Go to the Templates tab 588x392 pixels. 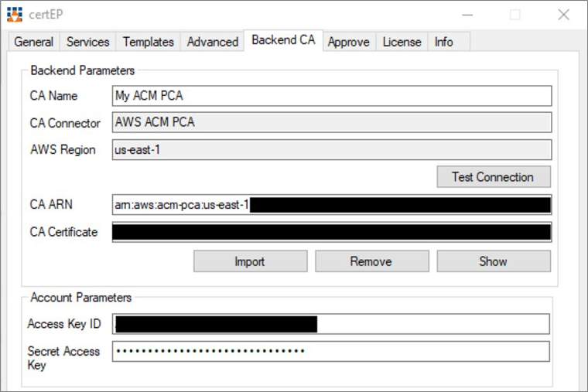coord(148,42)
